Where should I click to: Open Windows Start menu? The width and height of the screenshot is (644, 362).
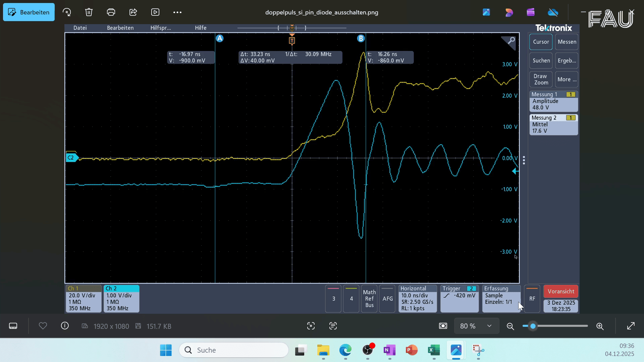(166, 350)
